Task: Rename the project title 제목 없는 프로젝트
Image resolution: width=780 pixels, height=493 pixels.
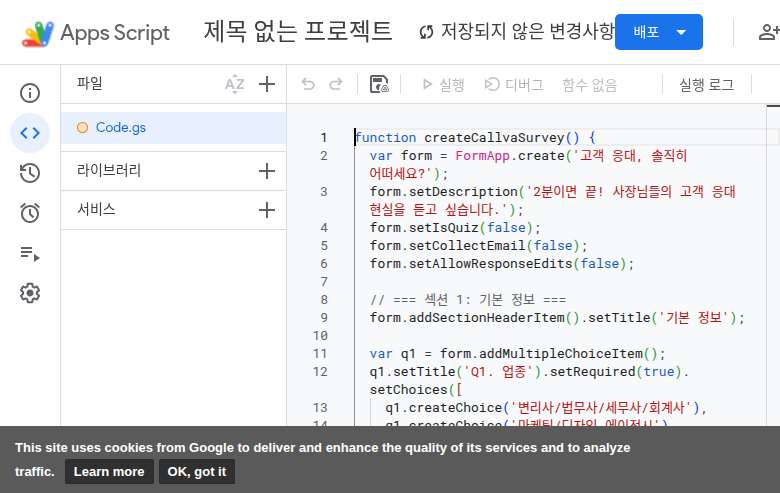Action: click(x=298, y=32)
